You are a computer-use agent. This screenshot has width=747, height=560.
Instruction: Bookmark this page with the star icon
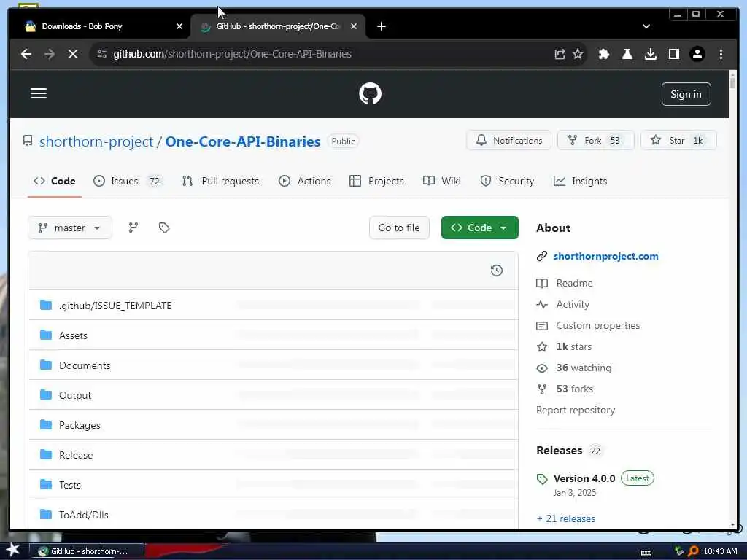click(x=578, y=54)
